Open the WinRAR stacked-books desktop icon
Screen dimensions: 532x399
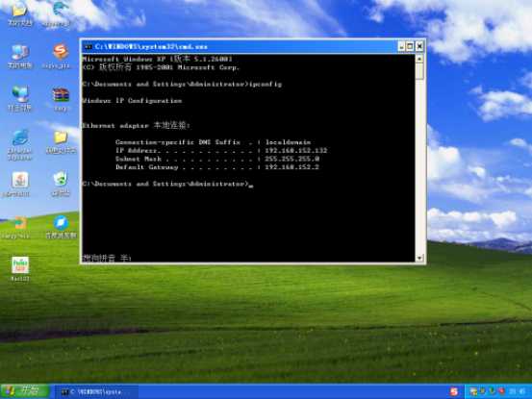[61, 98]
